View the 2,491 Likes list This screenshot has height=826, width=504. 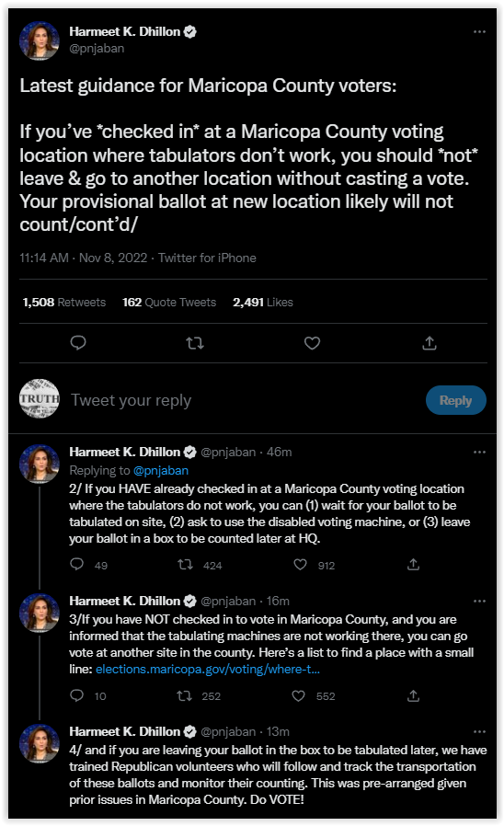coord(263,302)
